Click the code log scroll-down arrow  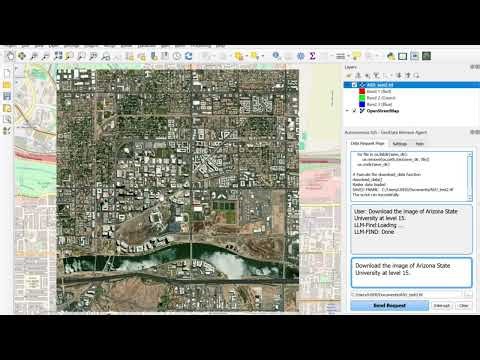coord(470,198)
